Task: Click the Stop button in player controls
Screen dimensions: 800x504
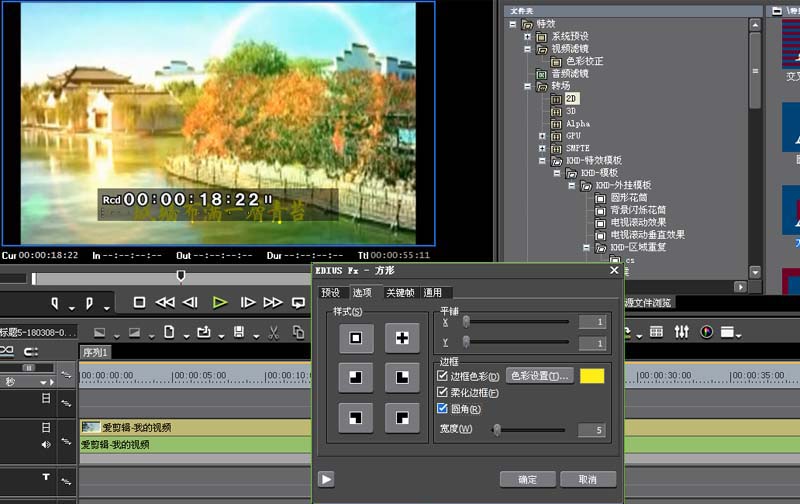Action: tap(139, 303)
